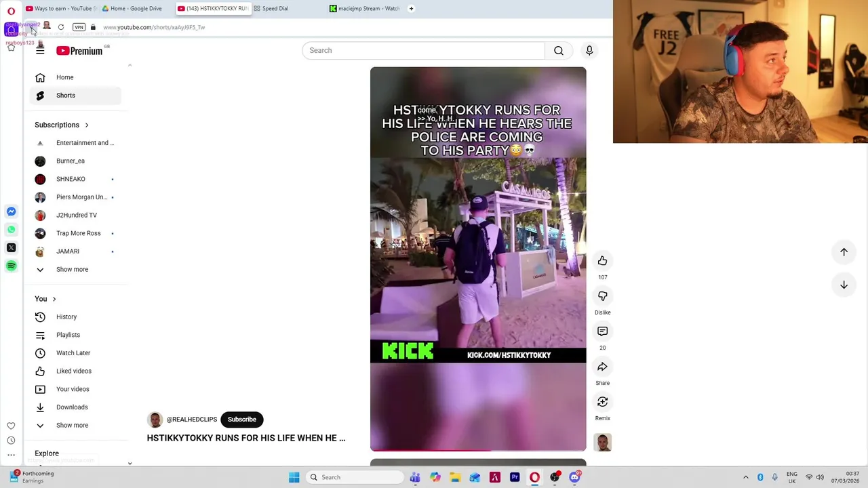Viewport: 868px width, 488px height.
Task: Dislike the Short with thumbs down icon
Action: point(602,296)
